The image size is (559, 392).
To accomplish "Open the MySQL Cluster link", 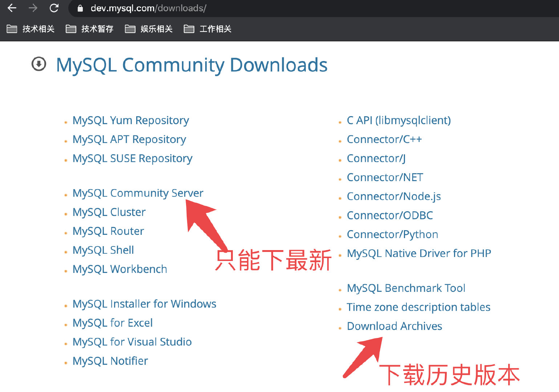I will 109,212.
